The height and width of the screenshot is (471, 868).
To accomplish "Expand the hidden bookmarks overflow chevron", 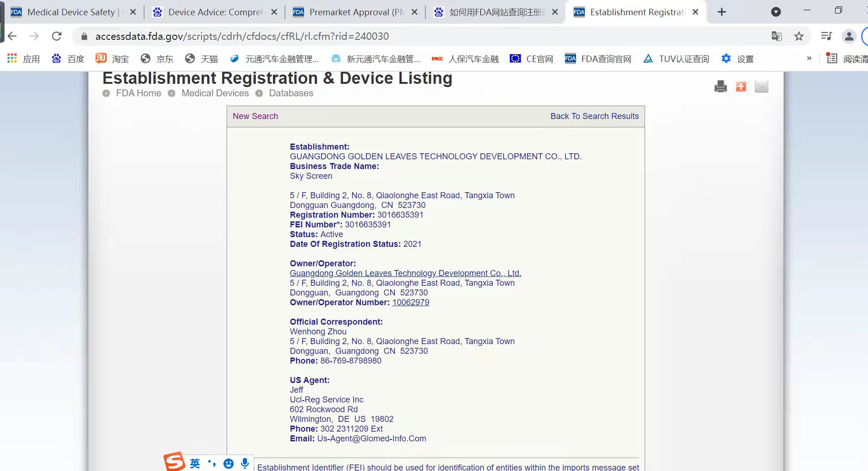I will (809, 58).
